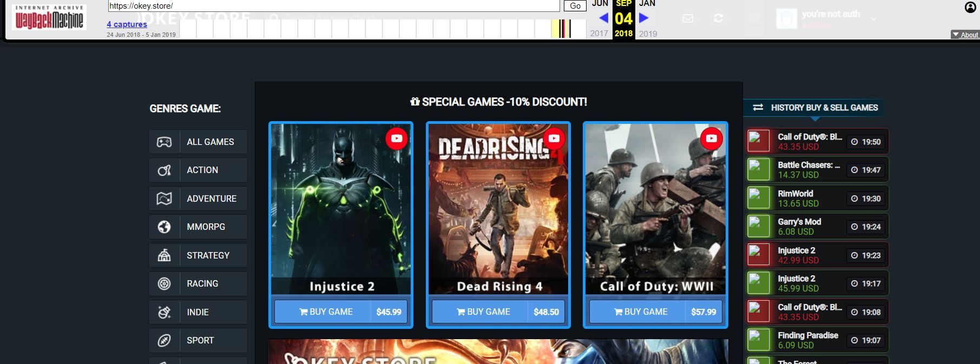Open Injustice 2 45.99 USD history entry
Image resolution: width=980 pixels, height=364 pixels.
(x=817, y=283)
